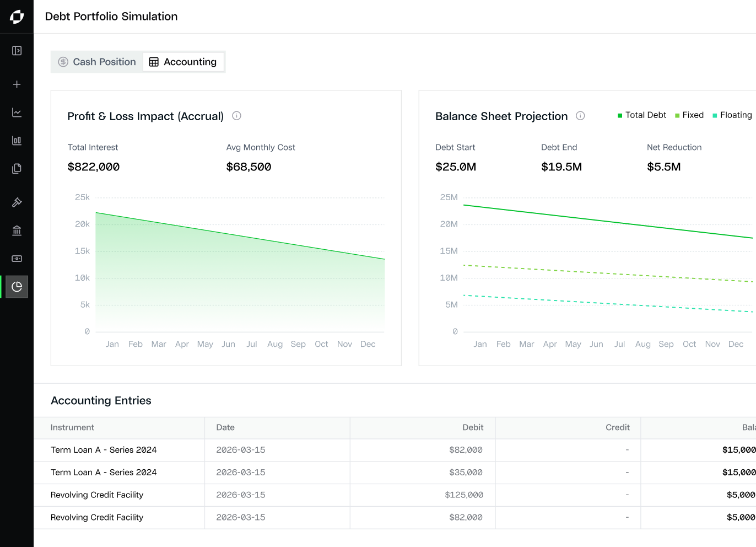Toggle the Total Debt legend series
Screen dimensions: 756x547
642,115
